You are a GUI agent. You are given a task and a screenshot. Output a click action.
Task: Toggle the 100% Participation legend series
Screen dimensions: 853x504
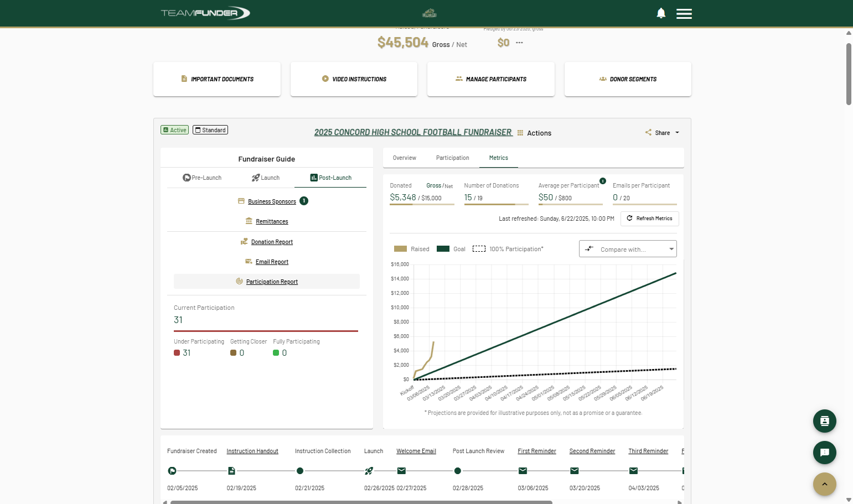(x=508, y=249)
